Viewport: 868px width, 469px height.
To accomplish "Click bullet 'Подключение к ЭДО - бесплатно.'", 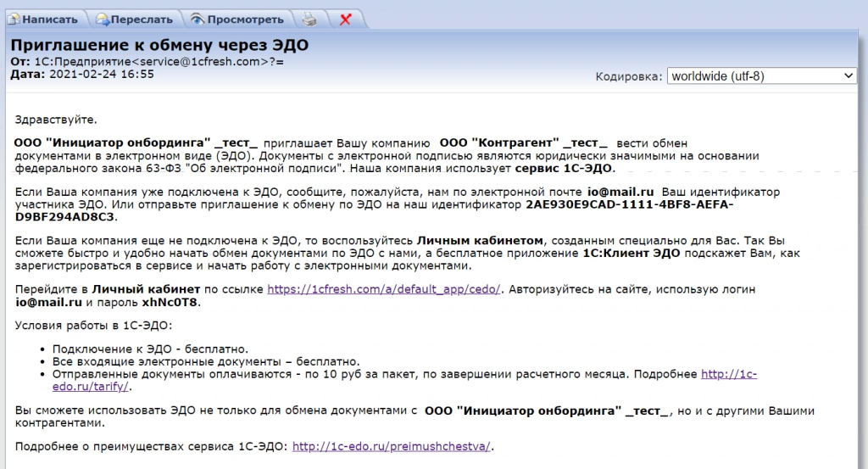I will pos(150,349).
